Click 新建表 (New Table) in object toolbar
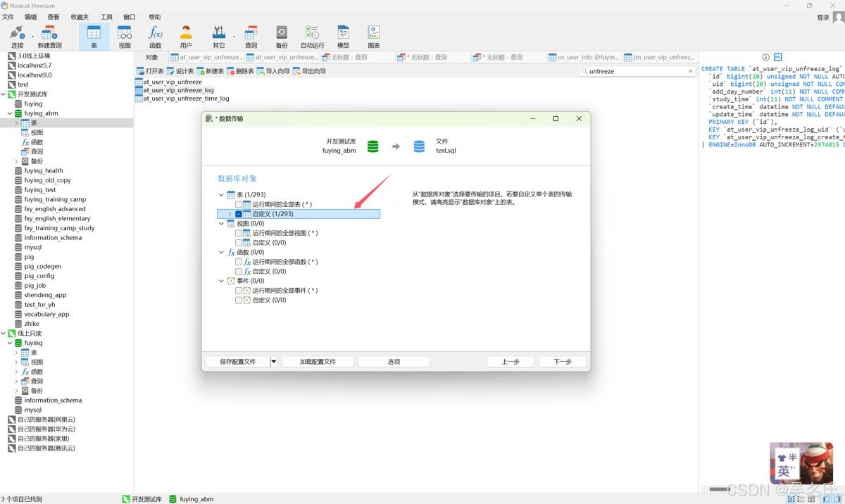This screenshot has height=504, width=845. coord(210,71)
